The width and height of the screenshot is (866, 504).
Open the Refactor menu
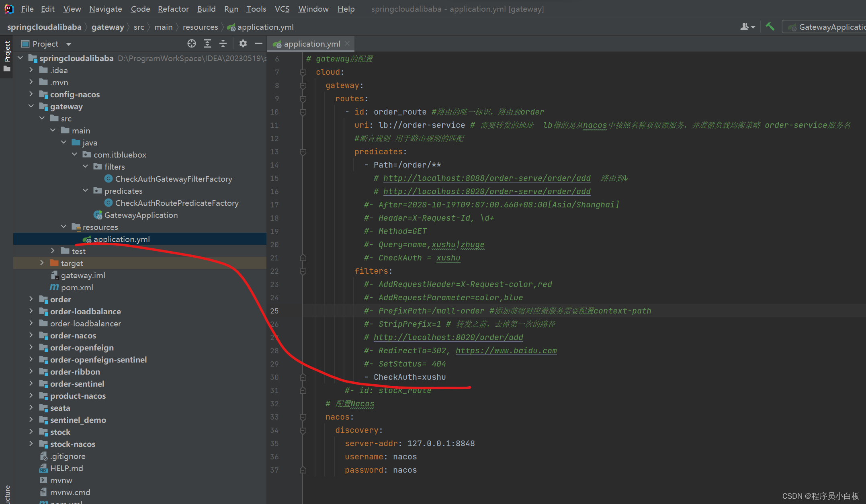pyautogui.click(x=173, y=9)
